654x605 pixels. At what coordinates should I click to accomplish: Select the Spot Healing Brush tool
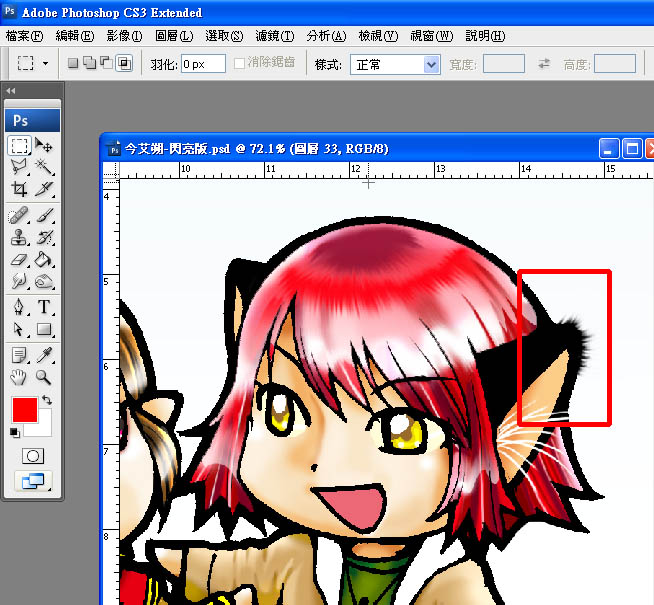(x=19, y=216)
